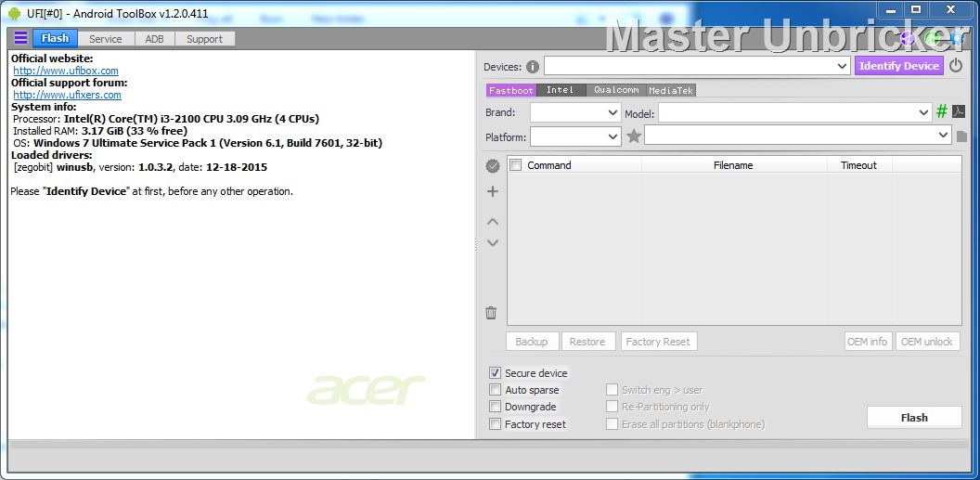Add a command with the plus icon

pyautogui.click(x=493, y=191)
